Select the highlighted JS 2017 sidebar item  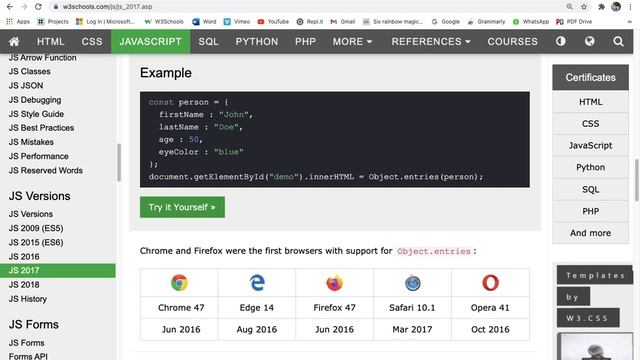(x=58, y=271)
